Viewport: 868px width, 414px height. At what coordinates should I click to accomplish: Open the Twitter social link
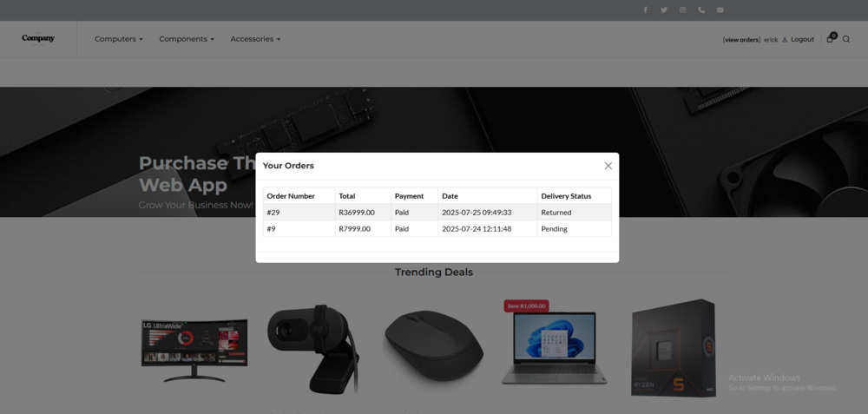664,10
